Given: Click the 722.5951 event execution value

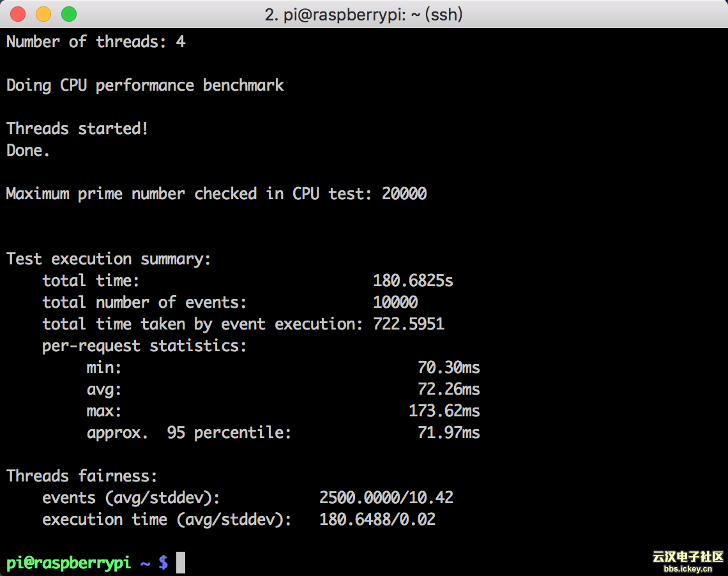Looking at the screenshot, I should tap(409, 324).
